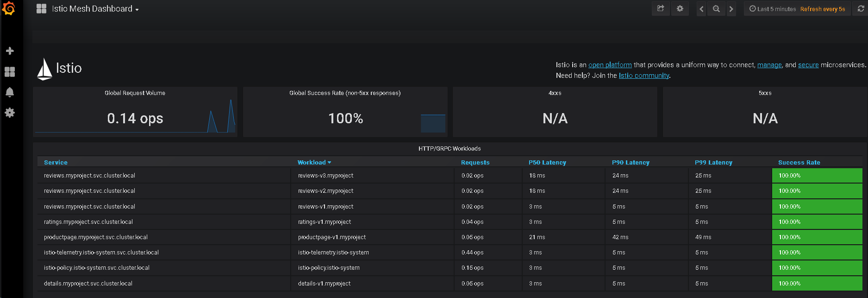Open the 5xxs panel title menu
The width and height of the screenshot is (868, 298).
point(765,93)
